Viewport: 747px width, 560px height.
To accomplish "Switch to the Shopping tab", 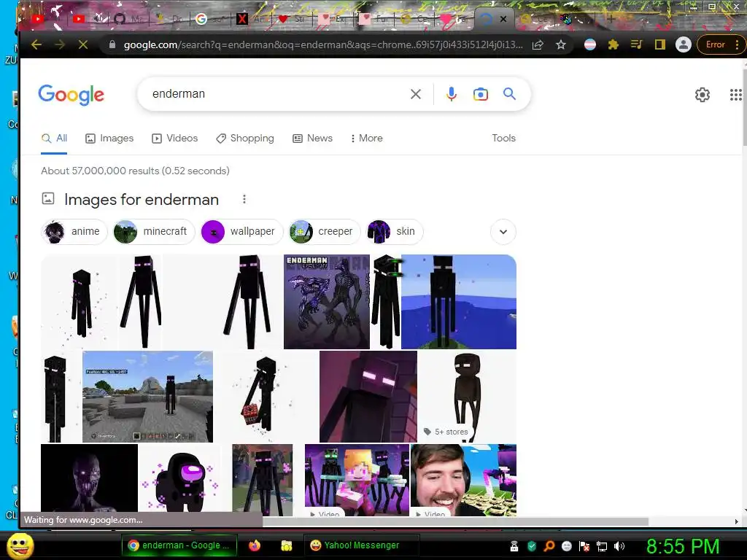I will (x=245, y=139).
